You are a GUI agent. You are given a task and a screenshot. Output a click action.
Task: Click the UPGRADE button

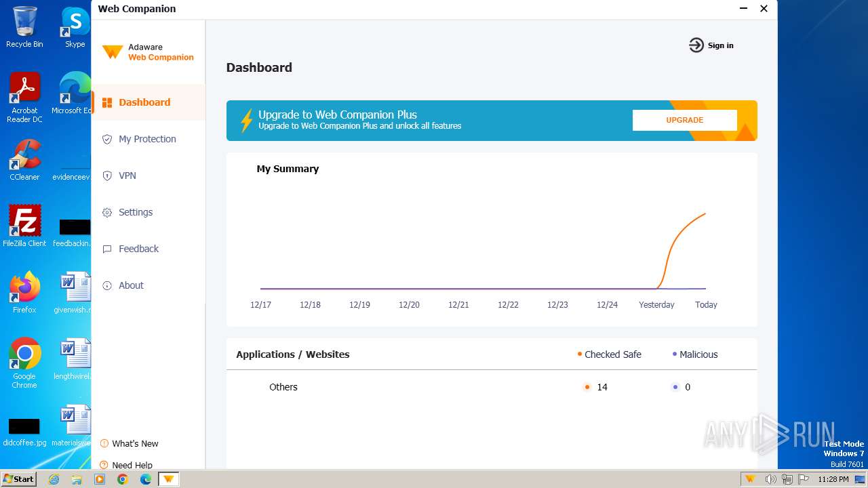pyautogui.click(x=685, y=120)
